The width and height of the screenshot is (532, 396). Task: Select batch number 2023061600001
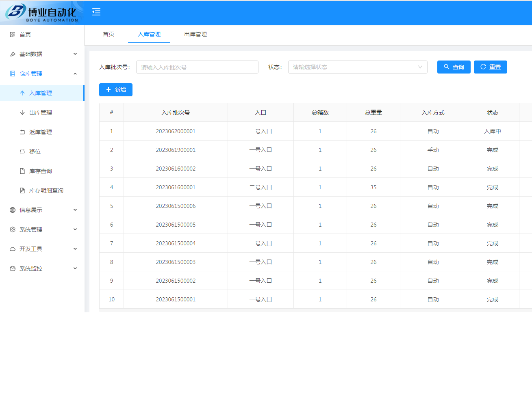click(x=176, y=187)
